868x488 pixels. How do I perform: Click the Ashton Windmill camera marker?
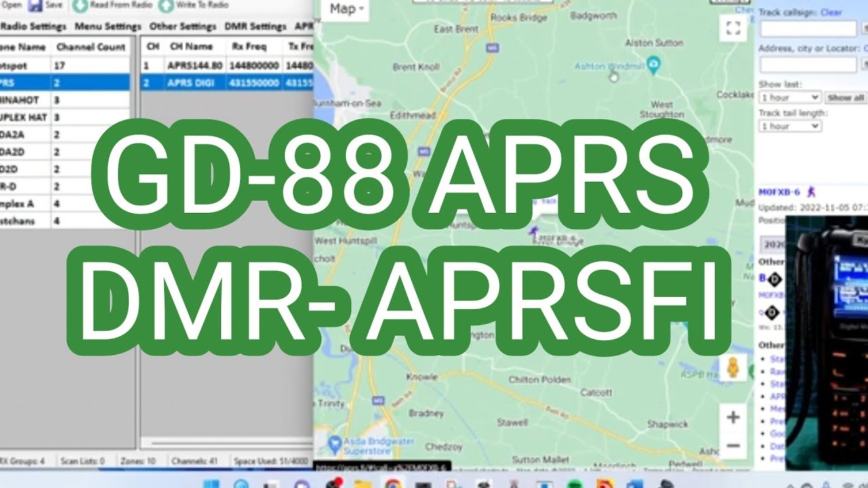point(654,65)
